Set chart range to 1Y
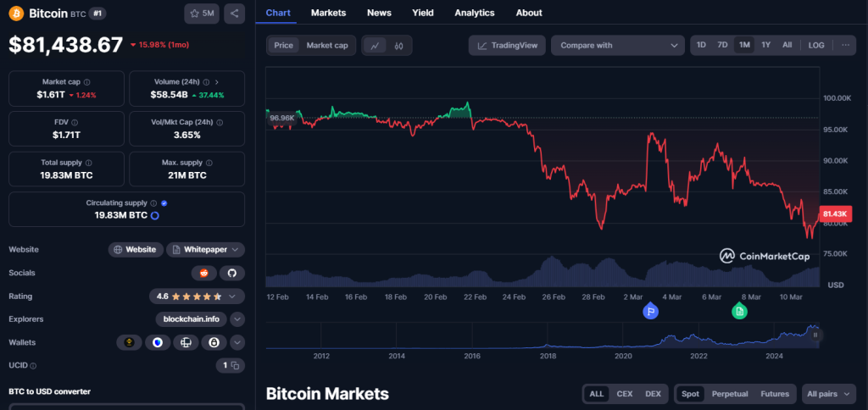 tap(765, 46)
